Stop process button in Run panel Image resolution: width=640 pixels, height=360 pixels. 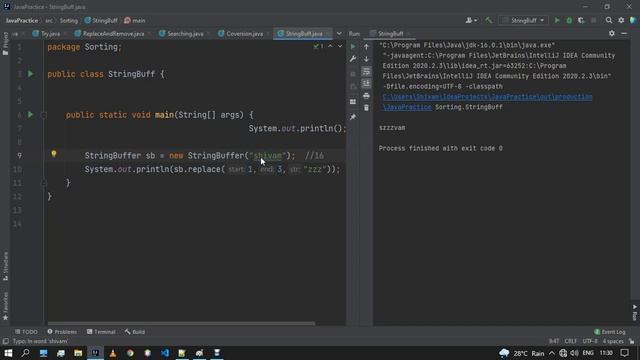353,74
